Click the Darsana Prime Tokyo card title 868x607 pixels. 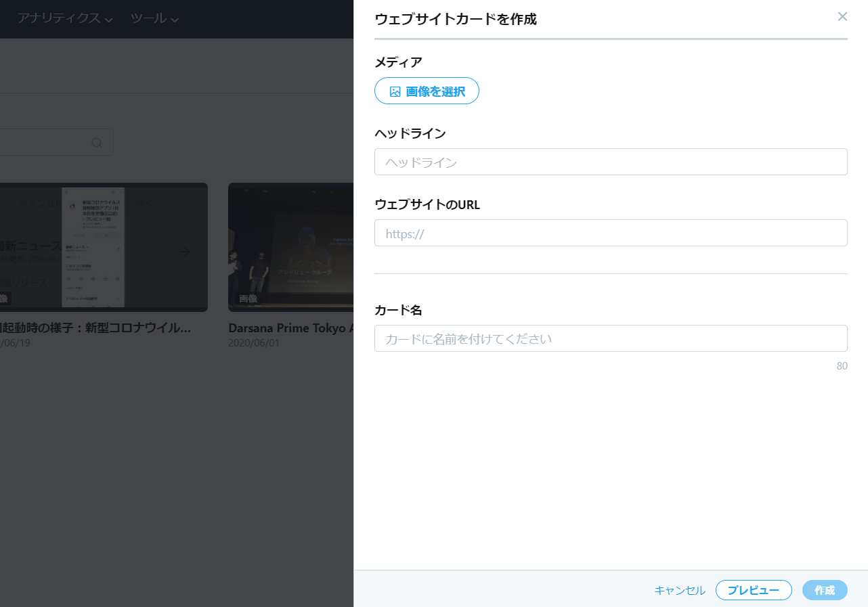tap(291, 328)
